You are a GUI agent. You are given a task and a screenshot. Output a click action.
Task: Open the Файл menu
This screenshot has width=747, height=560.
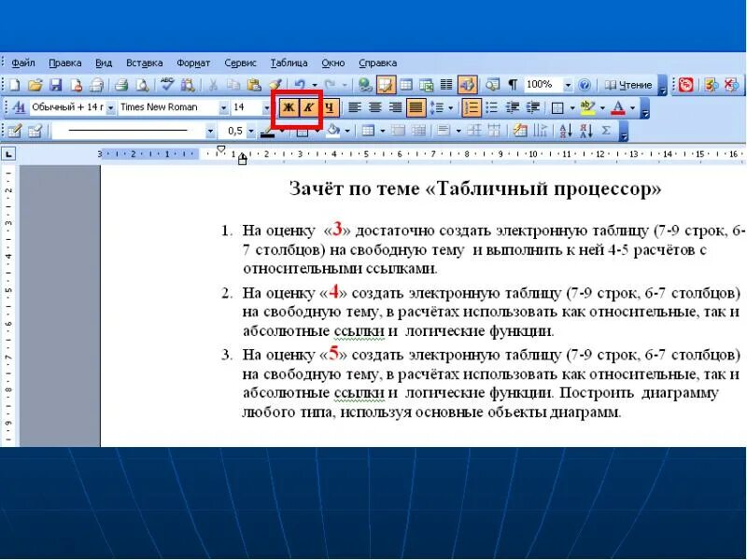point(23,63)
